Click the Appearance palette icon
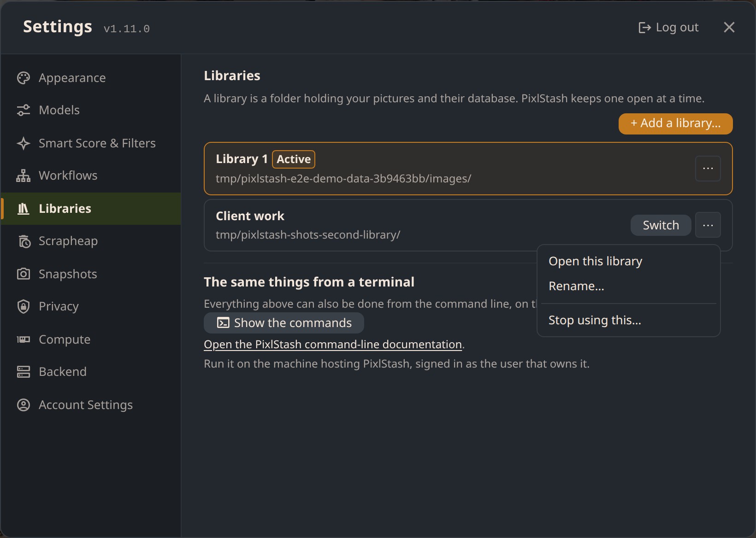 24,78
